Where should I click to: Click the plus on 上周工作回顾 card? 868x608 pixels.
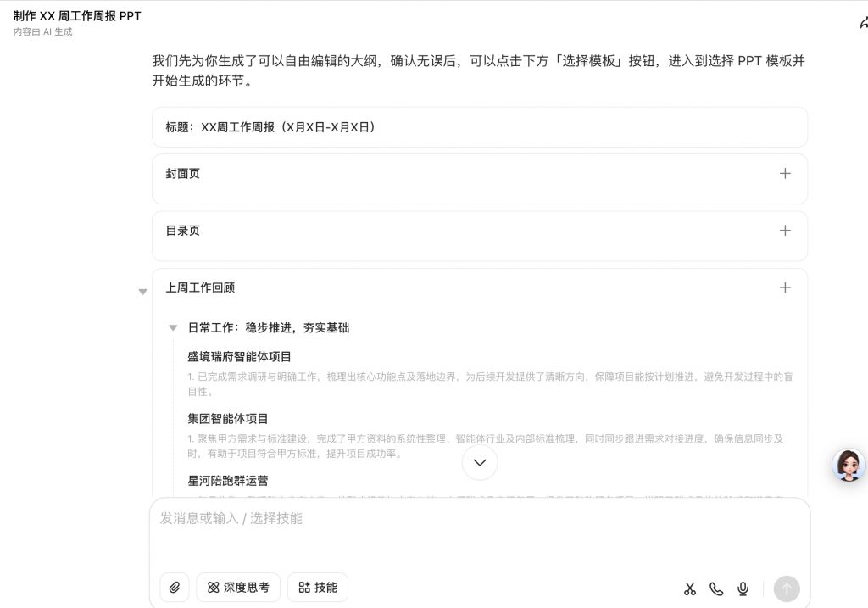pyautogui.click(x=785, y=287)
